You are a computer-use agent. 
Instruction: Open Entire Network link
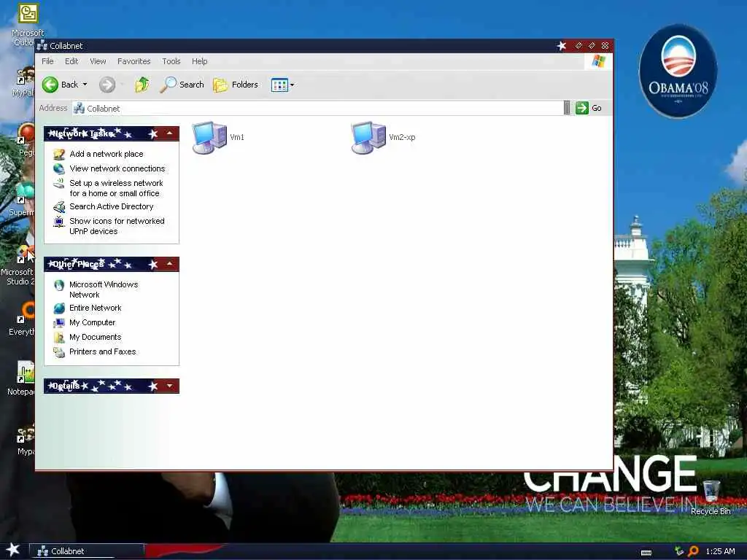[96, 308]
